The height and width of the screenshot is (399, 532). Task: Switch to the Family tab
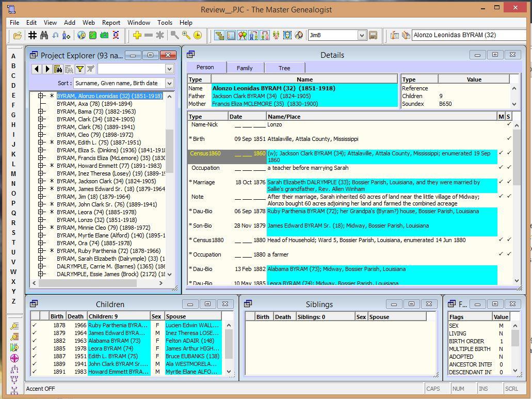click(245, 68)
